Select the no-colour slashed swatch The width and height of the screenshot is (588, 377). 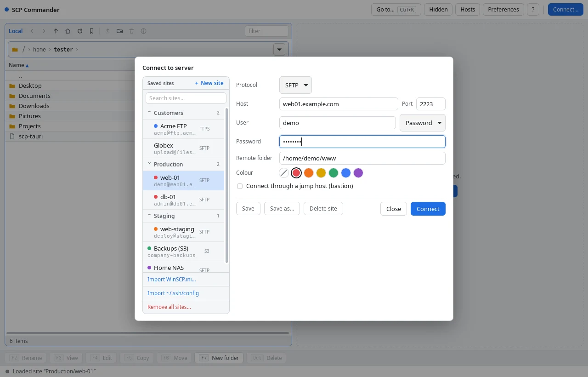pyautogui.click(x=284, y=173)
